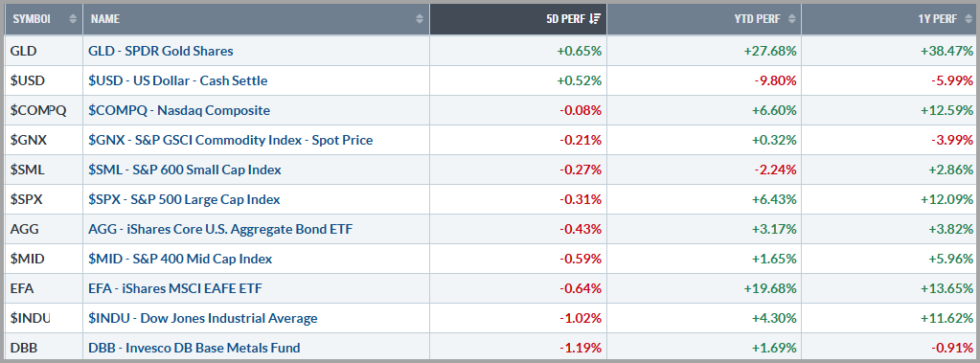Click the YTD PERF sort arrows icon
The image size is (980, 363).
792,19
